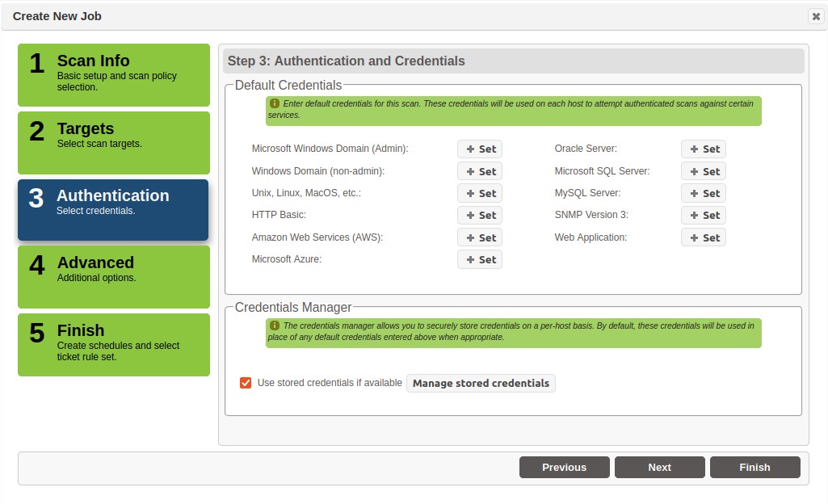This screenshot has width=828, height=504.
Task: Close the Create New Job dialog
Action: (x=815, y=16)
